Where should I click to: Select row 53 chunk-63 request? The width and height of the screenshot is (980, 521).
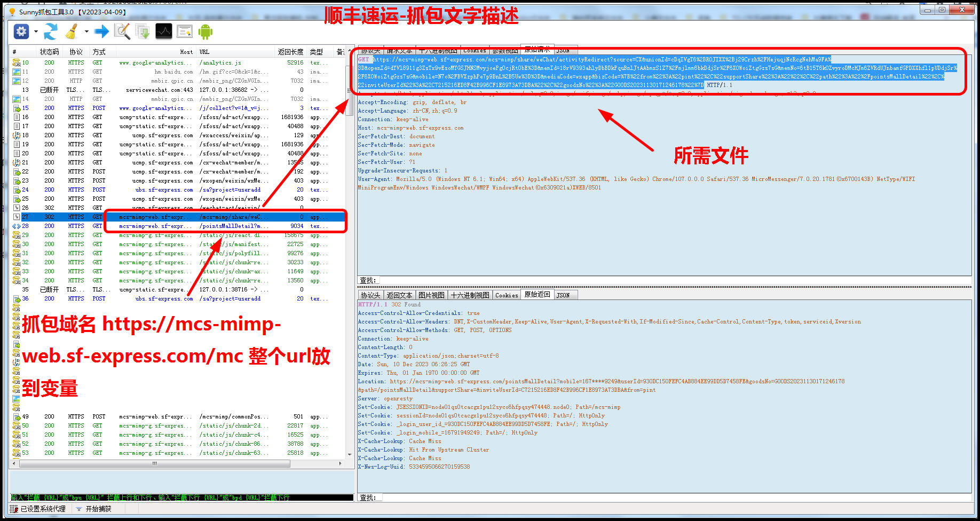click(178, 453)
